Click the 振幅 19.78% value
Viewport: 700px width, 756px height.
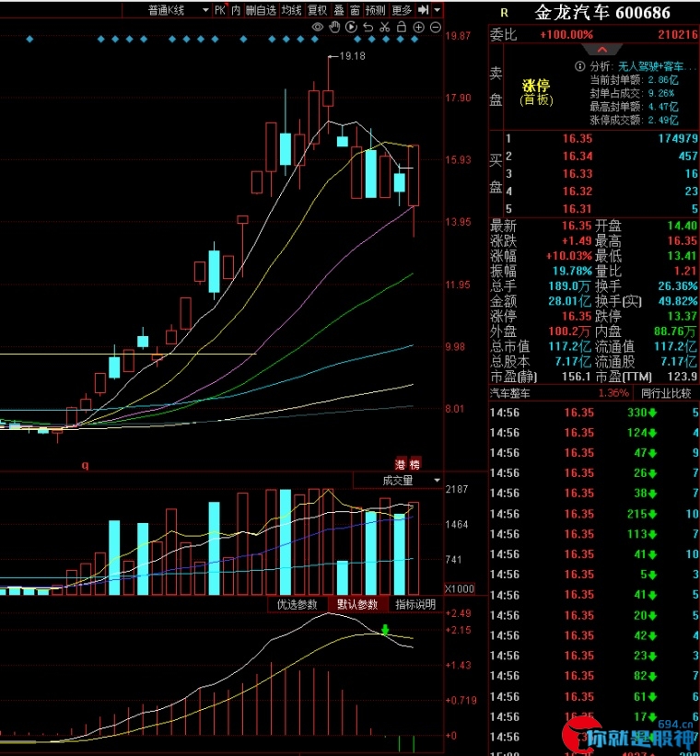tap(573, 271)
